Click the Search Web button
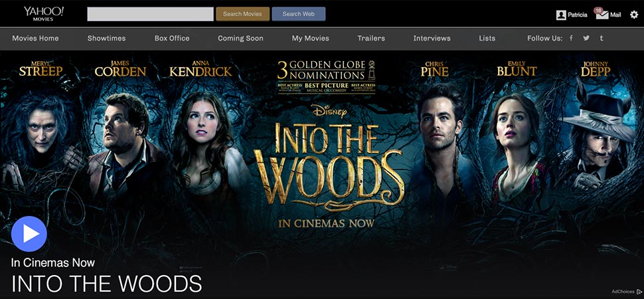Viewport: 644px width, 299px height. 299,14
